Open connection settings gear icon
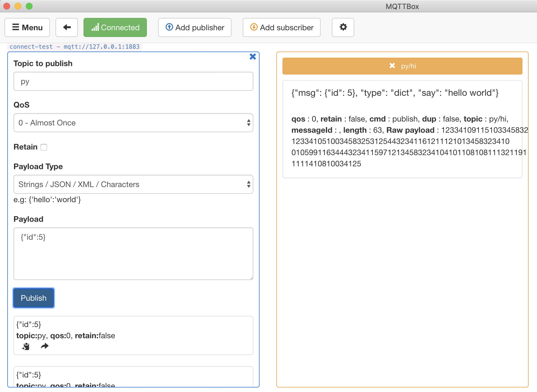Screen dimensions: 537x392 coord(343,27)
